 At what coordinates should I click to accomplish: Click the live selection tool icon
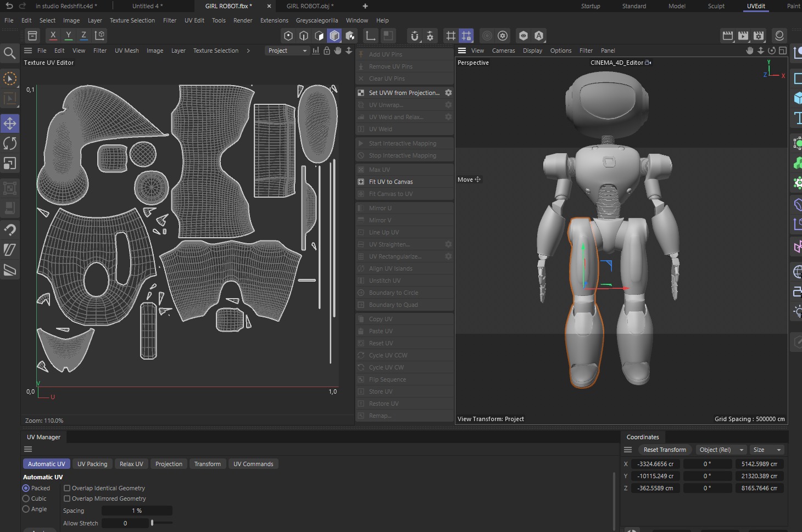[x=10, y=79]
